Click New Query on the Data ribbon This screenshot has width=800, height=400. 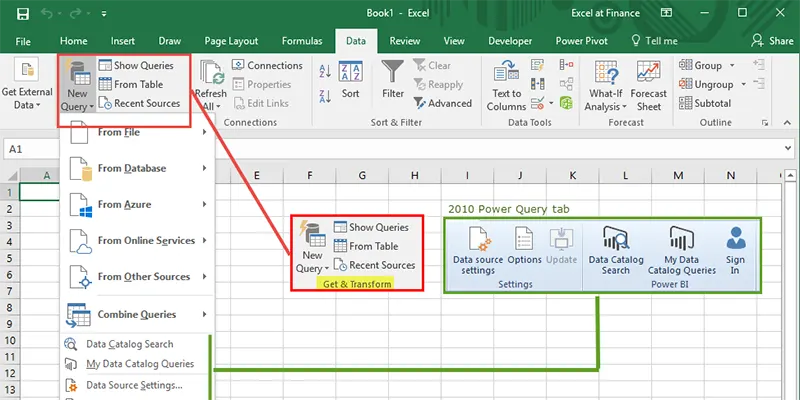pyautogui.click(x=77, y=85)
